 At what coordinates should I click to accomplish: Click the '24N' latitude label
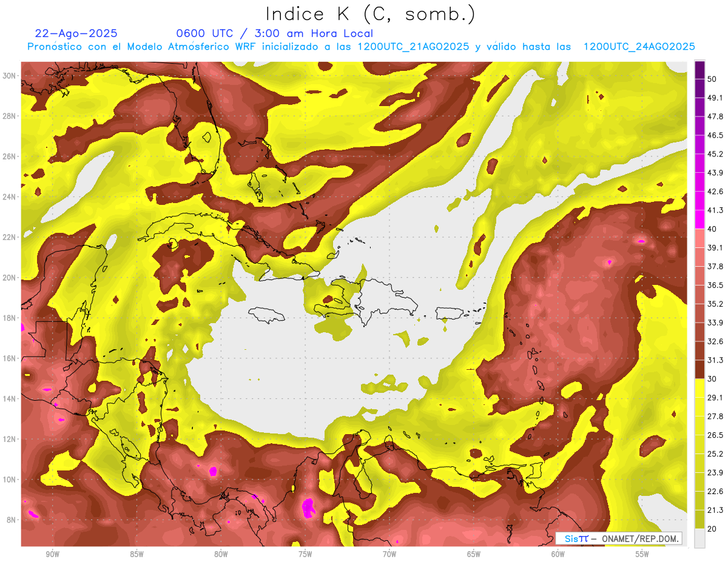tap(10, 197)
